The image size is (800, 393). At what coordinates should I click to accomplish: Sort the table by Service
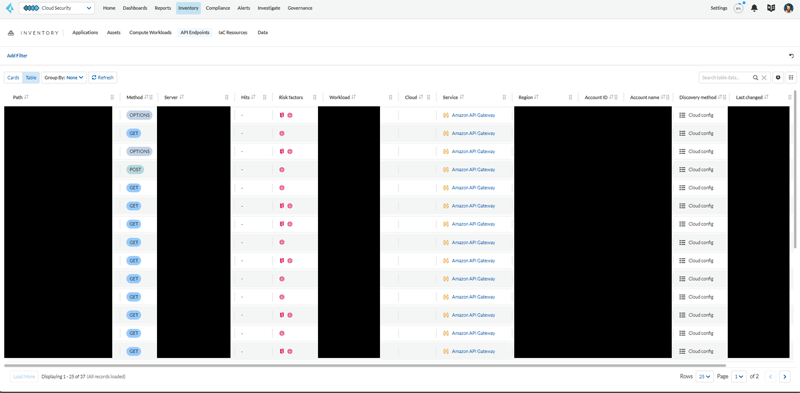click(462, 97)
